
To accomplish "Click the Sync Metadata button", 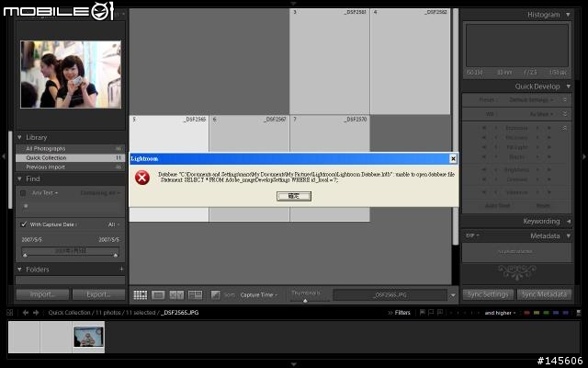I will [544, 294].
